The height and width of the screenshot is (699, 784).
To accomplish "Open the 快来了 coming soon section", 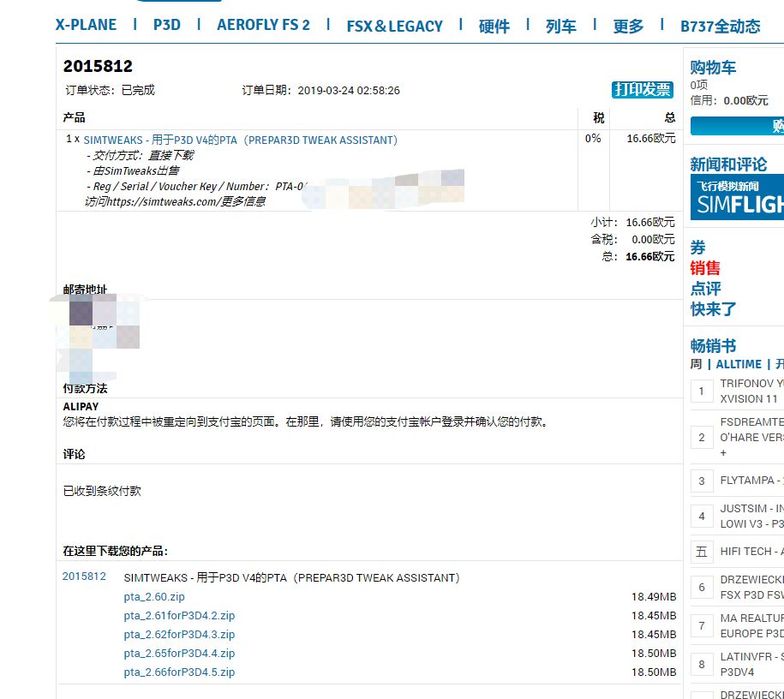I will (712, 308).
